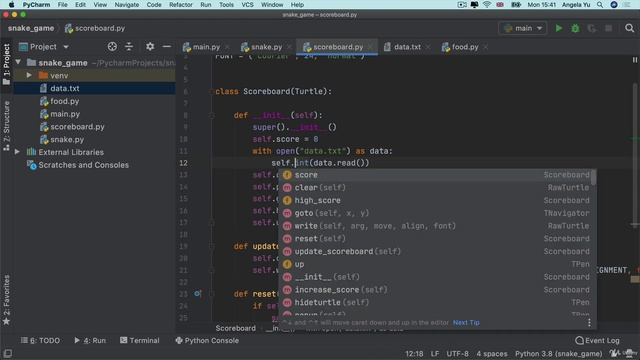Open the Terminal tool window
This screenshot has width=640, height=360.
pyautogui.click(x=140, y=340)
